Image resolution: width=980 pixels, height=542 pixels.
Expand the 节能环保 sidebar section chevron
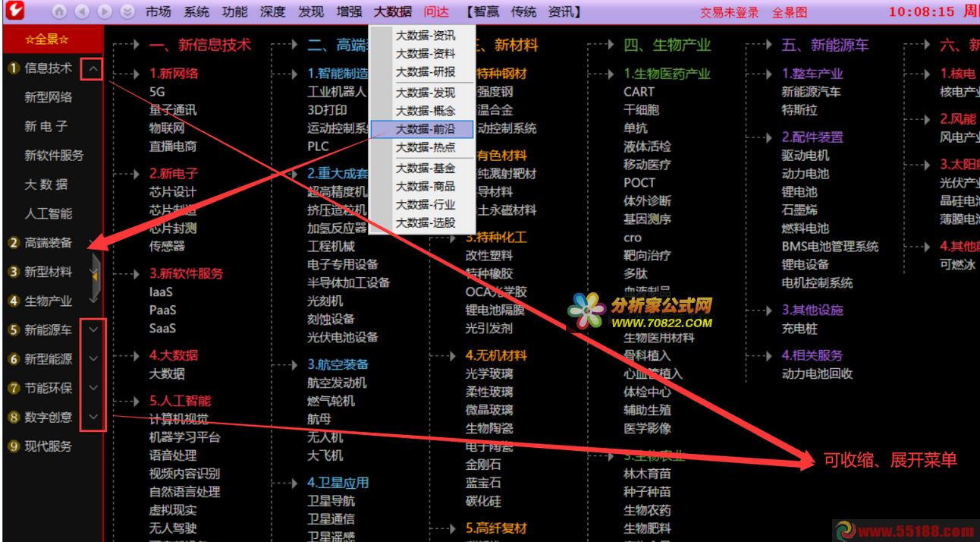click(93, 387)
